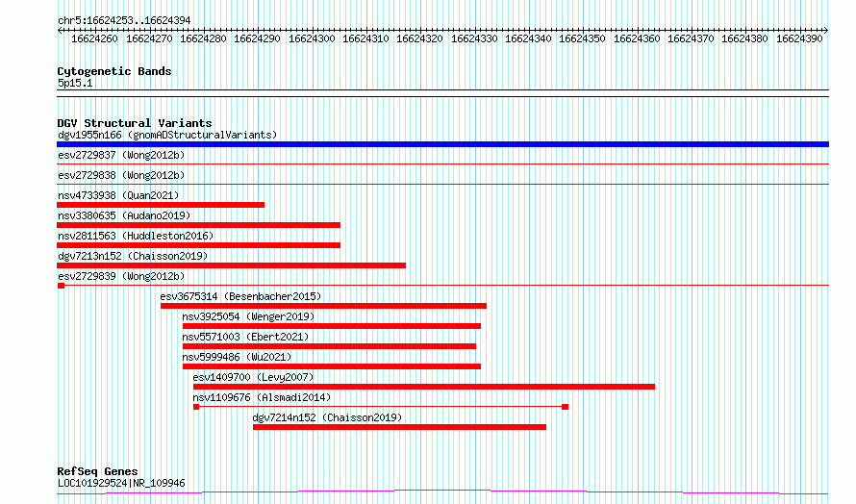Click ruler position 16624310
The width and height of the screenshot is (856, 504).
pyautogui.click(x=365, y=38)
